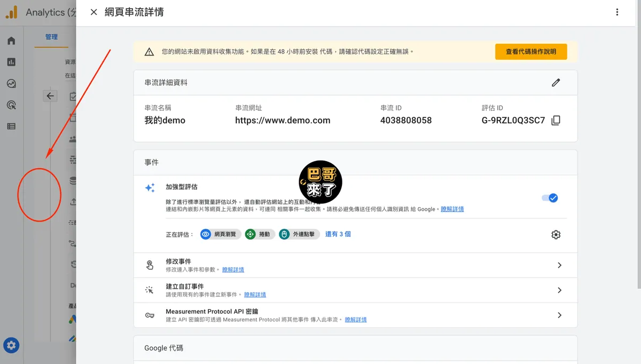Go to Home in the left navigation
Viewport: 641px width, 364px height.
point(11,41)
